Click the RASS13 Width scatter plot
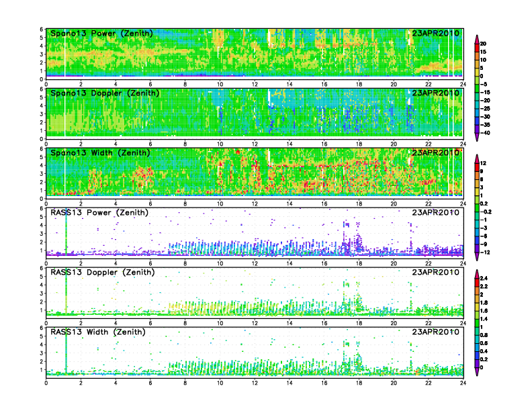 coord(255,353)
